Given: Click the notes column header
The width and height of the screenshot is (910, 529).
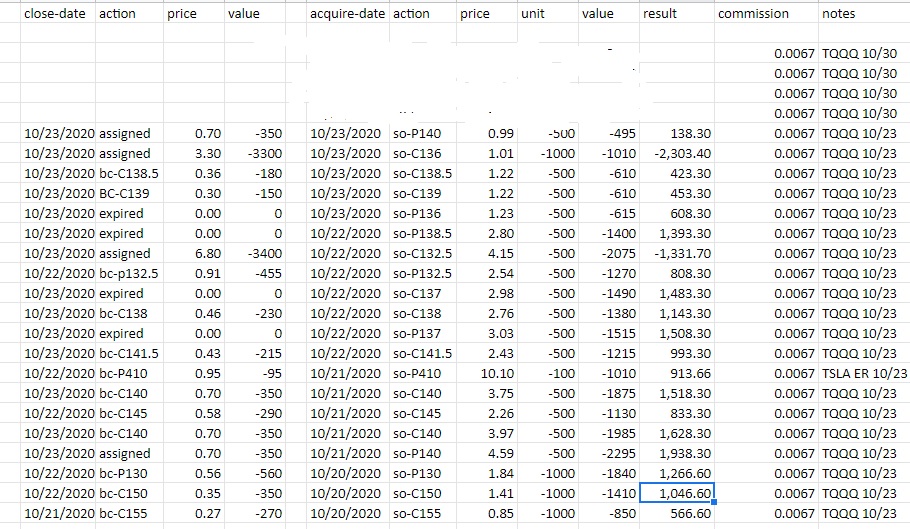Looking at the screenshot, I should point(838,14).
